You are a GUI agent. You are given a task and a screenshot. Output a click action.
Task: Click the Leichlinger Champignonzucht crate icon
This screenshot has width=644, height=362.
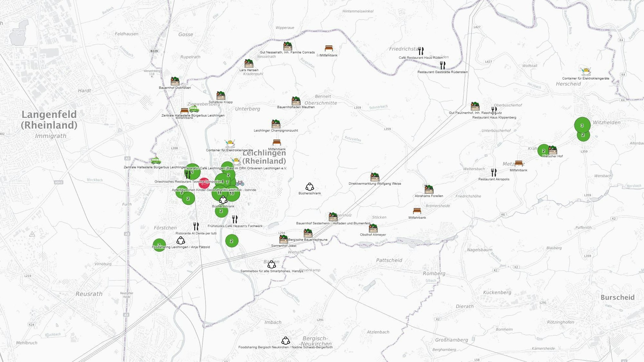click(276, 124)
